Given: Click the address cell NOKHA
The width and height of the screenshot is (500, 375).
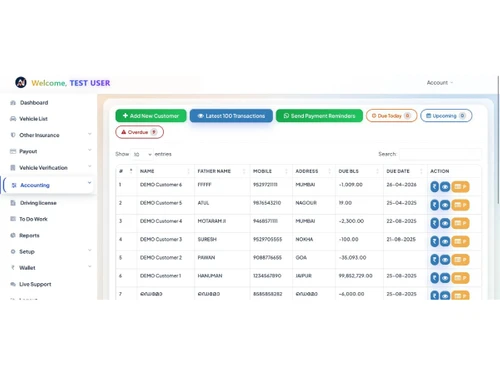Looking at the screenshot, I should click(x=304, y=239).
